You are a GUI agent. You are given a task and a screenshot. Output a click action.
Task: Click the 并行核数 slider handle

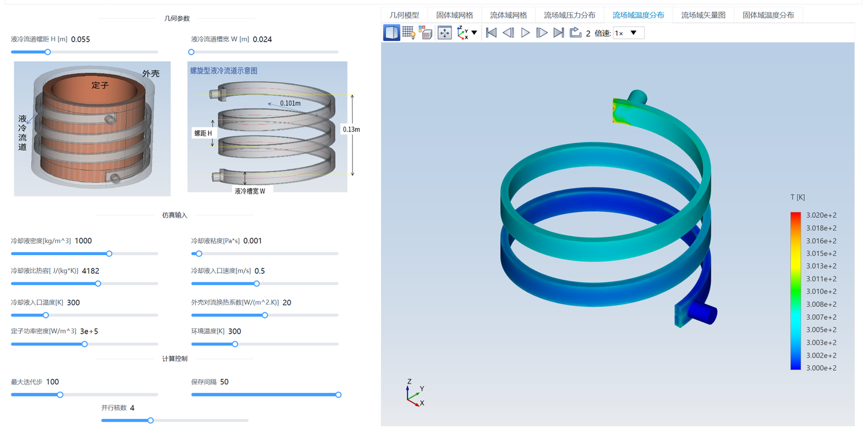pos(151,420)
